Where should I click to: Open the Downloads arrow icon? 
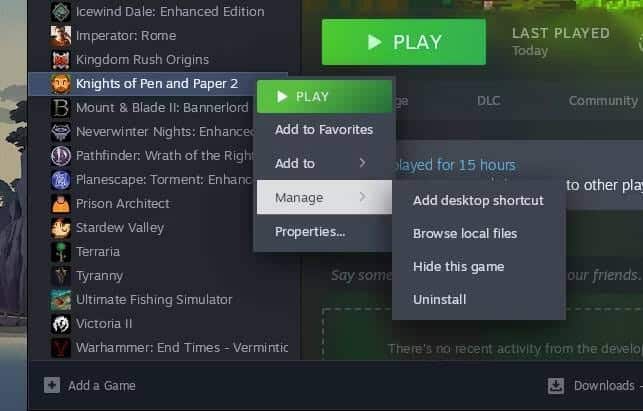556,386
